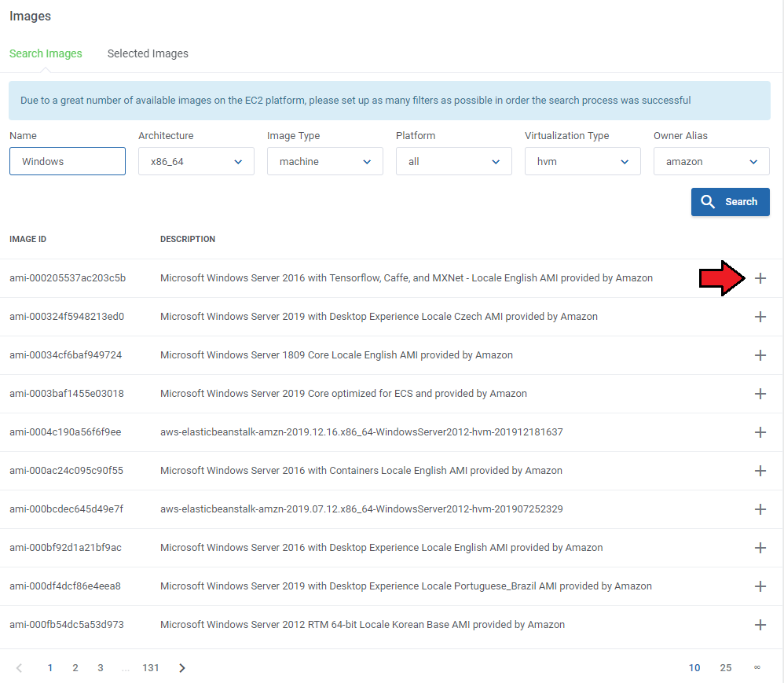Click Windows Server 1809 Core description
Image resolution: width=784 pixels, height=683 pixels.
tap(336, 355)
